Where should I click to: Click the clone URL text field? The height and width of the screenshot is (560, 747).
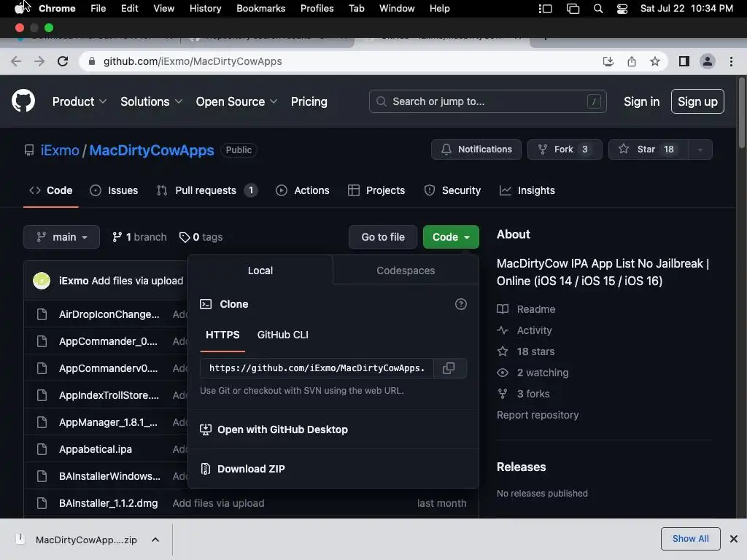point(317,368)
